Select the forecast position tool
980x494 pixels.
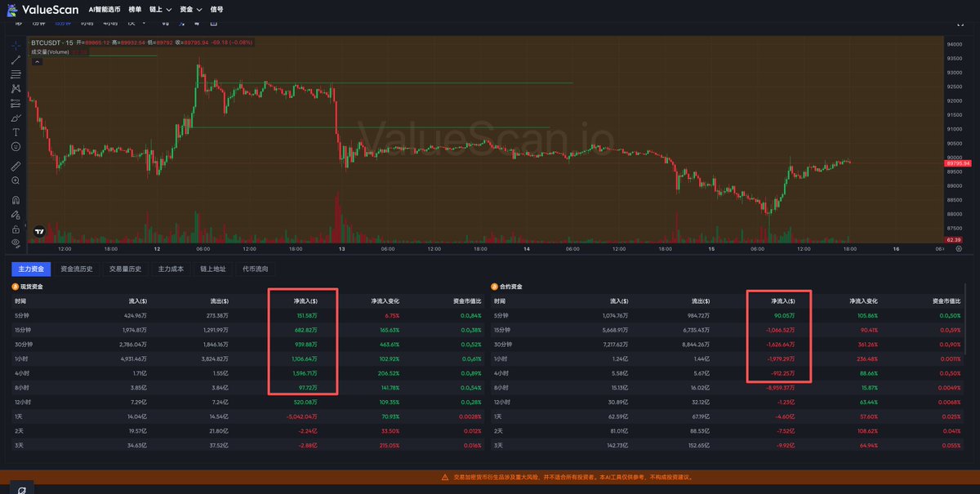[16, 103]
